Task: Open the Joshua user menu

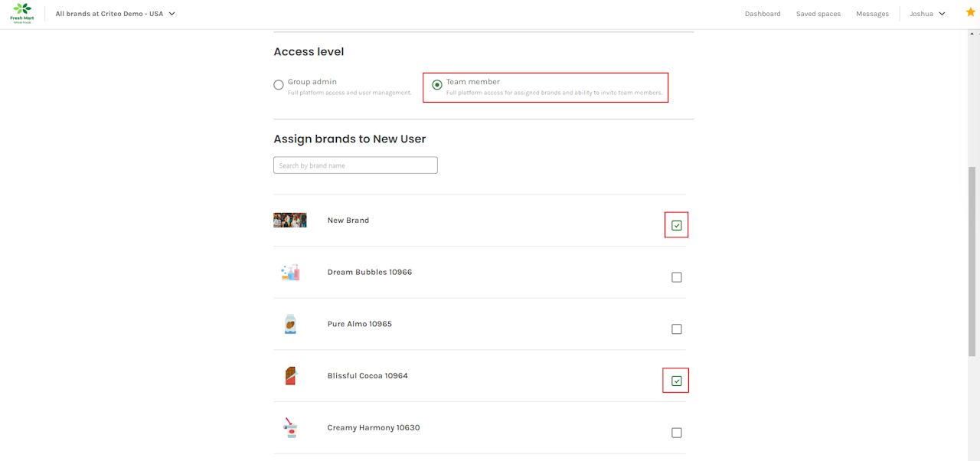Action: (x=927, y=14)
